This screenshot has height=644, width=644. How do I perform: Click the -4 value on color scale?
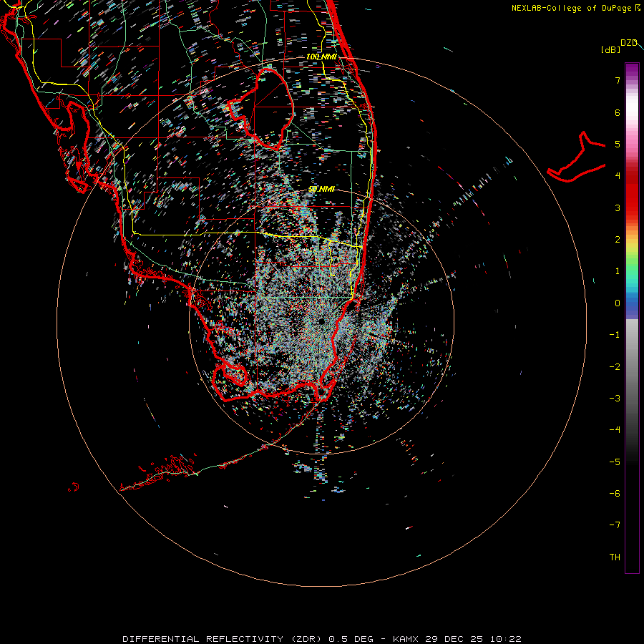[x=615, y=430]
